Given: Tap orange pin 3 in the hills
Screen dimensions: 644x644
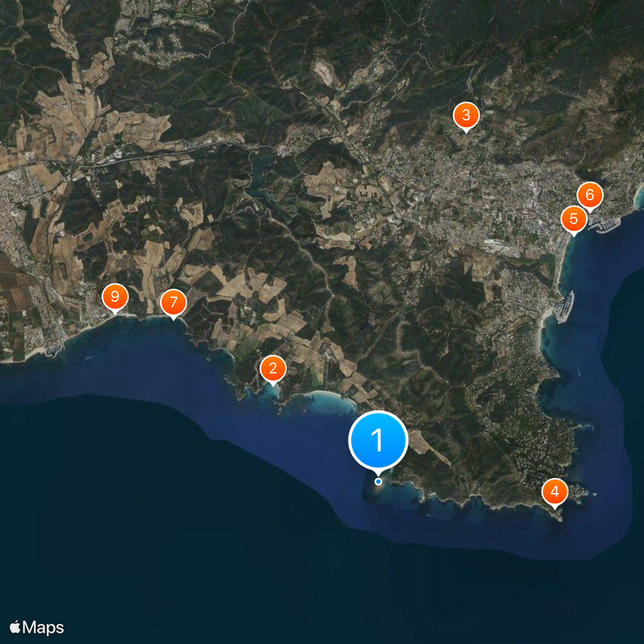Looking at the screenshot, I should (466, 116).
